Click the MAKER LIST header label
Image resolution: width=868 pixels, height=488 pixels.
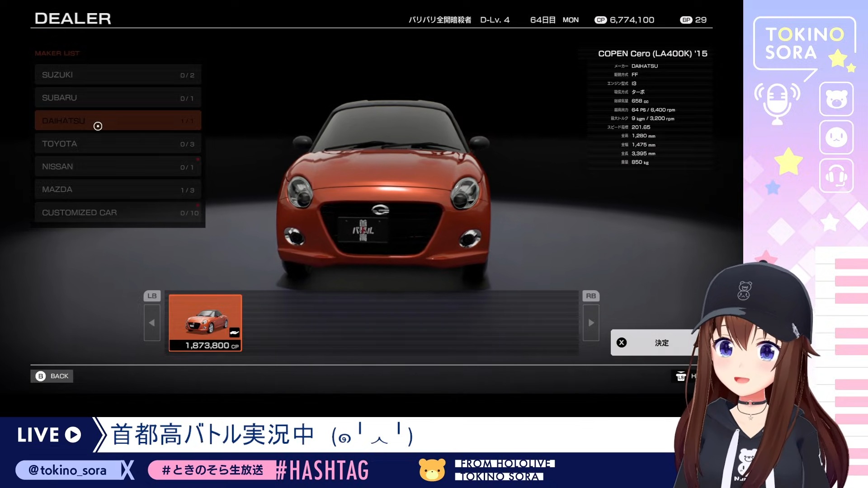pos(57,53)
